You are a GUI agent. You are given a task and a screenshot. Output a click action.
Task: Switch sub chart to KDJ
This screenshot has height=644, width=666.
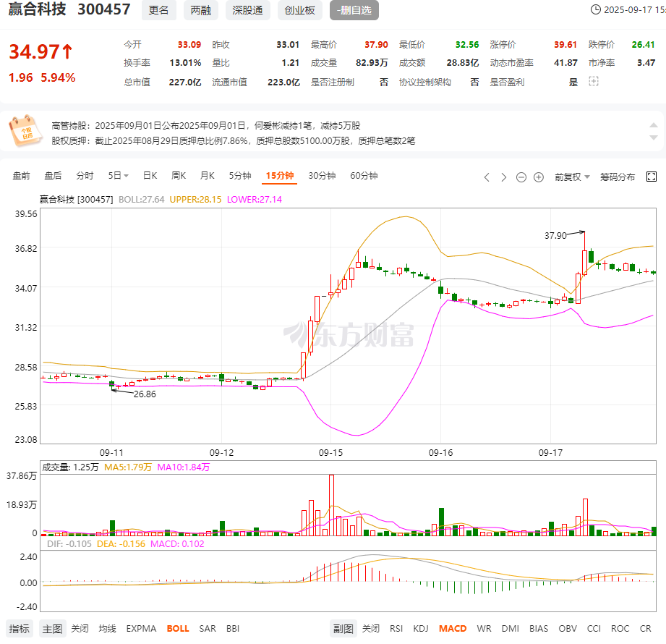[x=421, y=629]
